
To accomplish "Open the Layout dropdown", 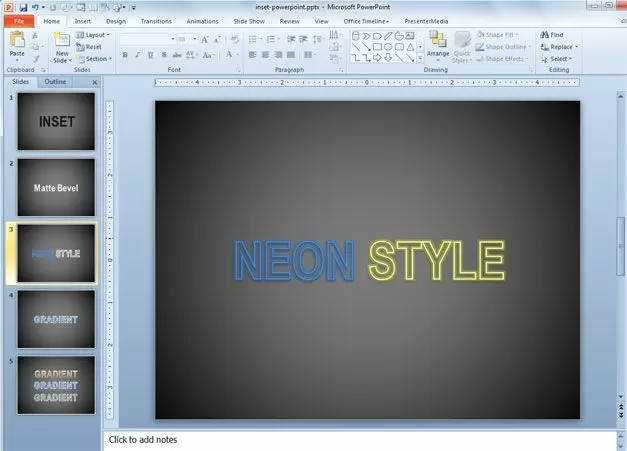I will [x=93, y=35].
